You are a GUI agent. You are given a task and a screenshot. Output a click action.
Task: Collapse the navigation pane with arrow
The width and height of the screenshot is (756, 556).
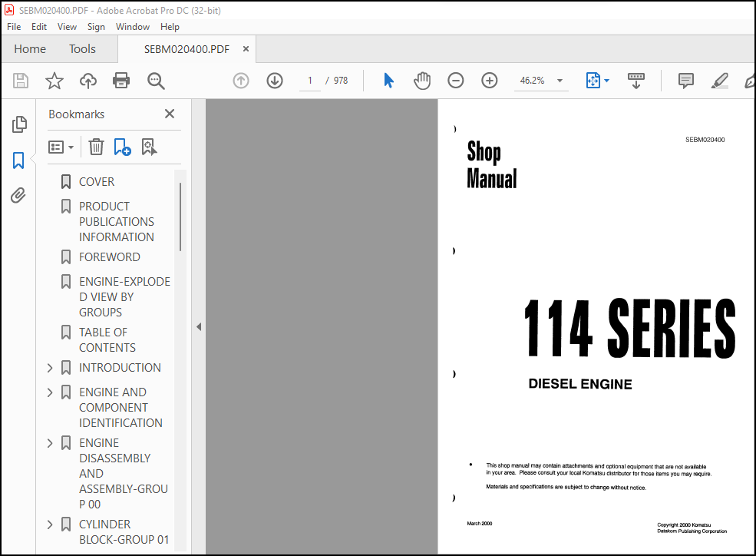point(199,327)
